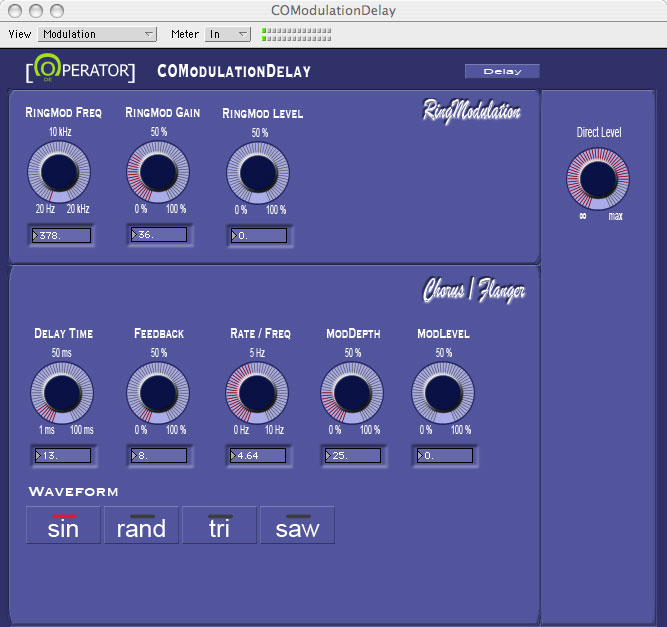This screenshot has height=627, width=667.
Task: Select the tri waveform
Action: click(219, 525)
